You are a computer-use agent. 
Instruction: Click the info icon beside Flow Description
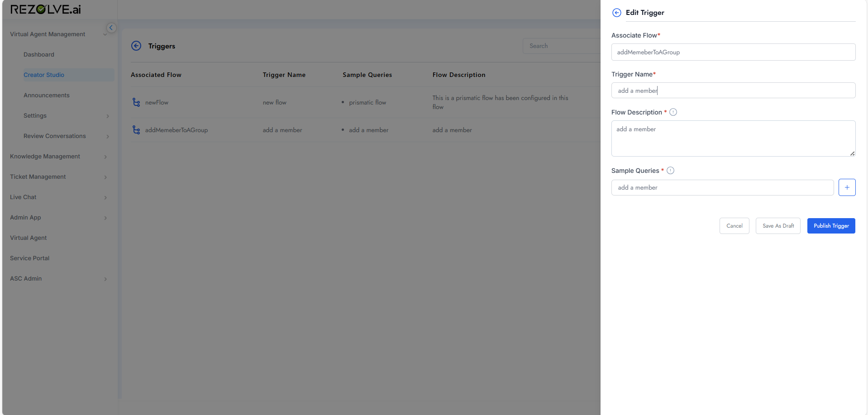click(673, 112)
